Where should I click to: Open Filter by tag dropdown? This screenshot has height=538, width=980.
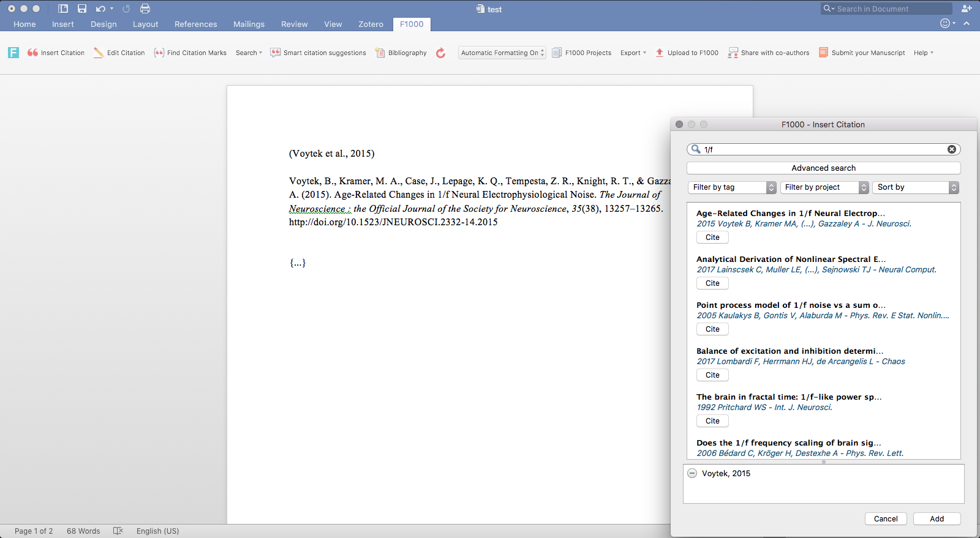click(x=732, y=187)
